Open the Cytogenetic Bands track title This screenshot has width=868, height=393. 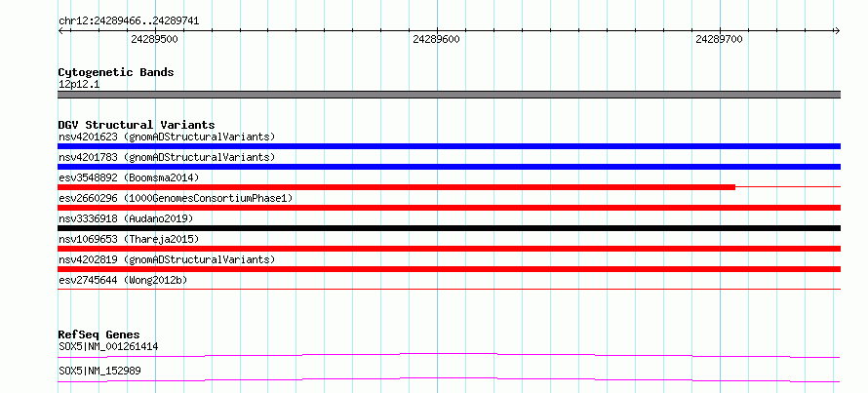click(x=116, y=72)
